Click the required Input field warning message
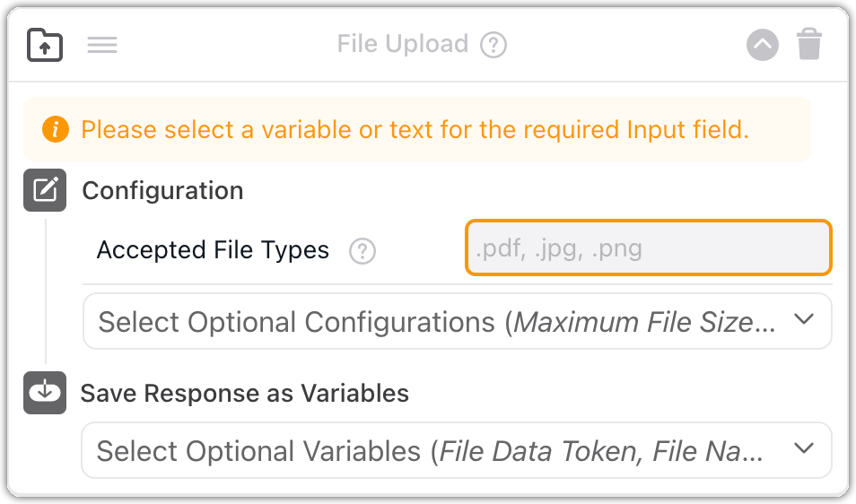Image resolution: width=856 pixels, height=504 pixels. click(x=415, y=130)
